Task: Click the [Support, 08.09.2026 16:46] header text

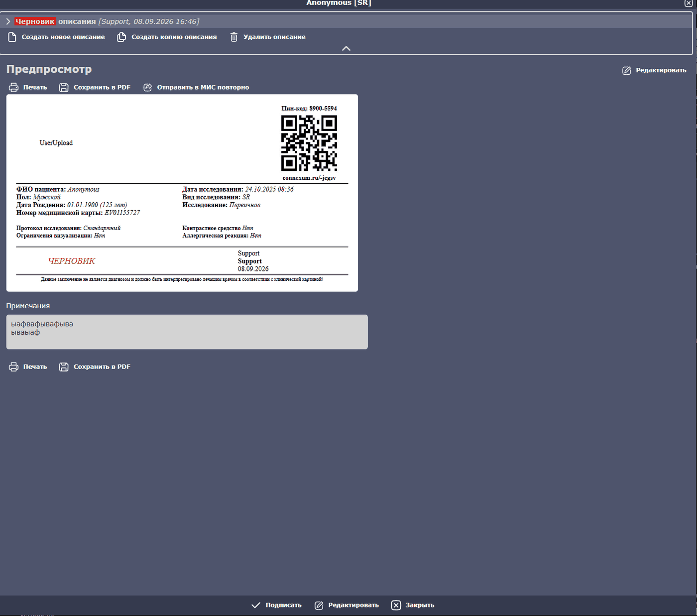Action: (x=149, y=21)
